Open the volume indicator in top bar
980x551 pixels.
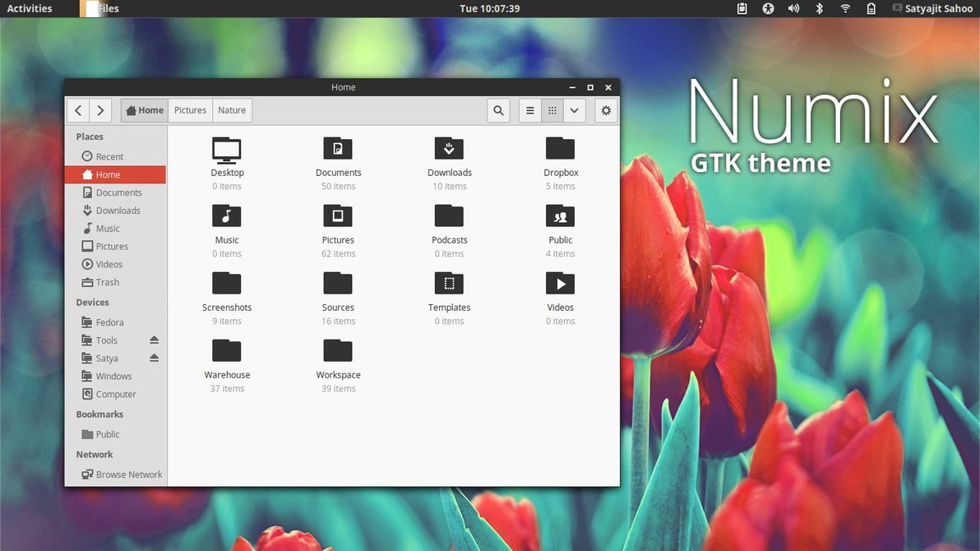[793, 9]
